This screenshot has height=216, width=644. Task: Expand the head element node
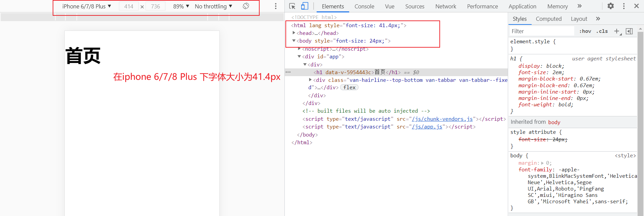(x=294, y=33)
